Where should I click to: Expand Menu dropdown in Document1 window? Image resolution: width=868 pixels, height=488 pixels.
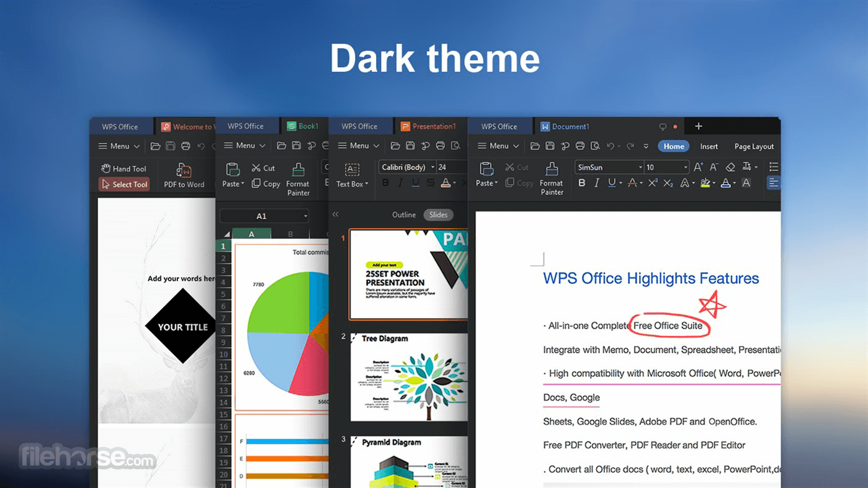498,146
